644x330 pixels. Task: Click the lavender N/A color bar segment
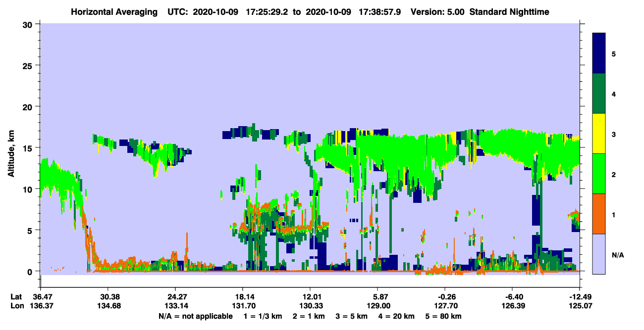point(599,253)
